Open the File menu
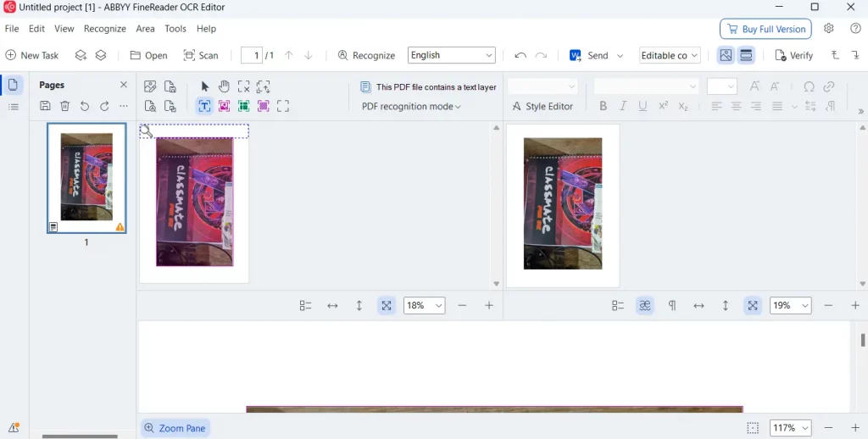This screenshot has height=439, width=868. pyautogui.click(x=12, y=29)
